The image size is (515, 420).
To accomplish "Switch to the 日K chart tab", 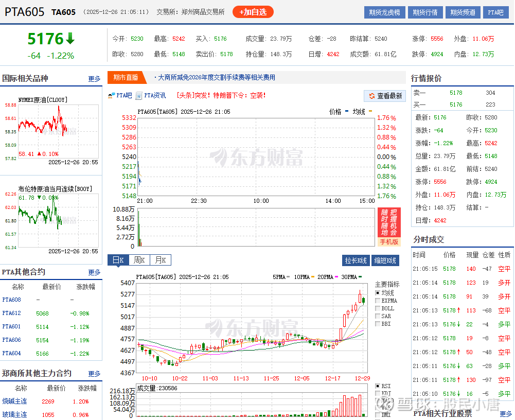I will [118, 260].
